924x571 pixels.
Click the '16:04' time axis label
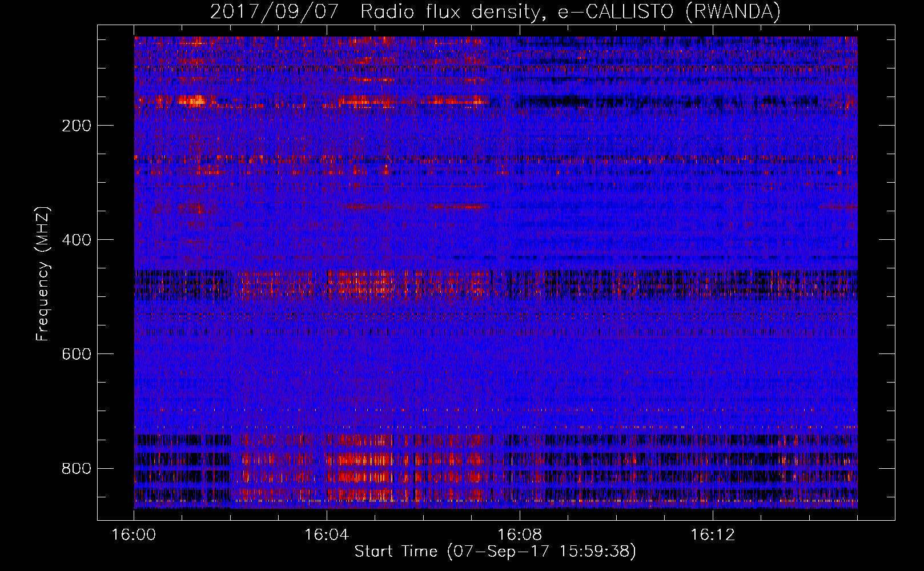(x=327, y=535)
